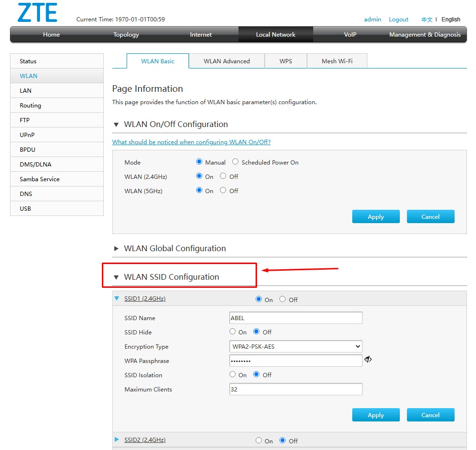Apply the WLAN On/Off Configuration
The image size is (476, 450).
[376, 216]
